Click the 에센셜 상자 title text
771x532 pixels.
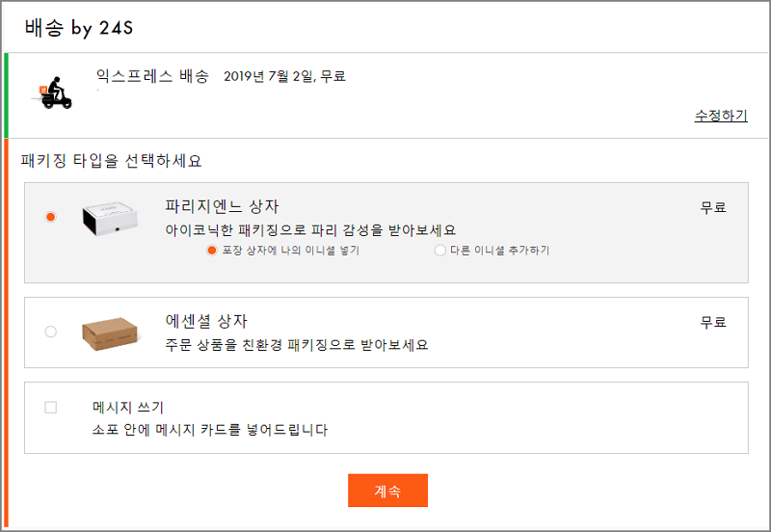(206, 321)
